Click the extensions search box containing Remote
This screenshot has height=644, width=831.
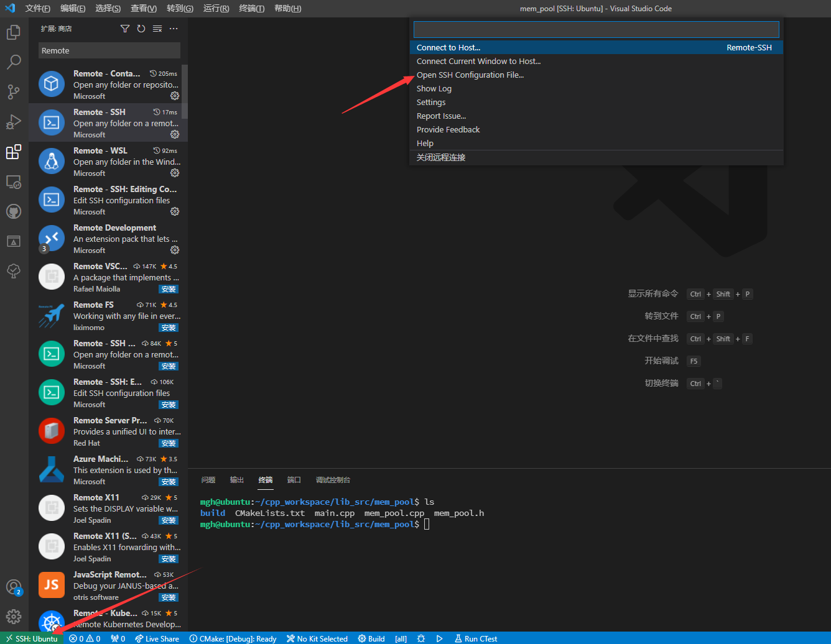[109, 50]
